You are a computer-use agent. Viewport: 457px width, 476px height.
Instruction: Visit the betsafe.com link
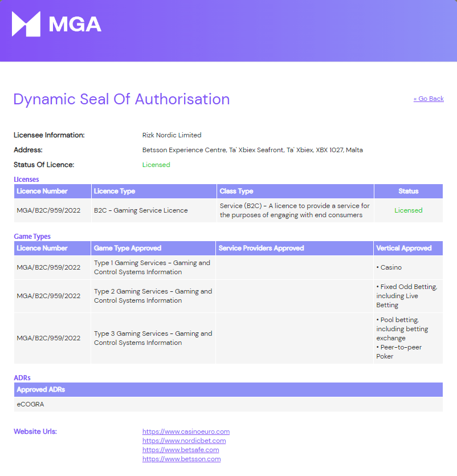[x=181, y=450]
